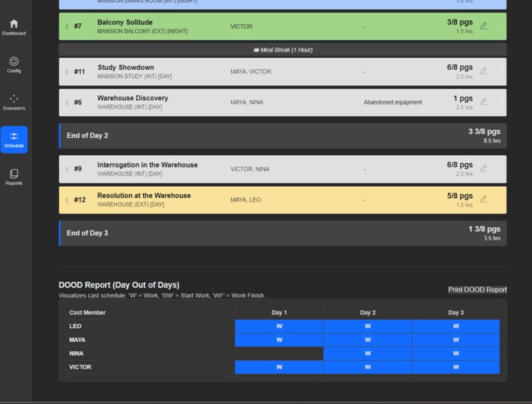
Task: Click DOOD Report (Day Out of Days) heading
Action: 119,285
